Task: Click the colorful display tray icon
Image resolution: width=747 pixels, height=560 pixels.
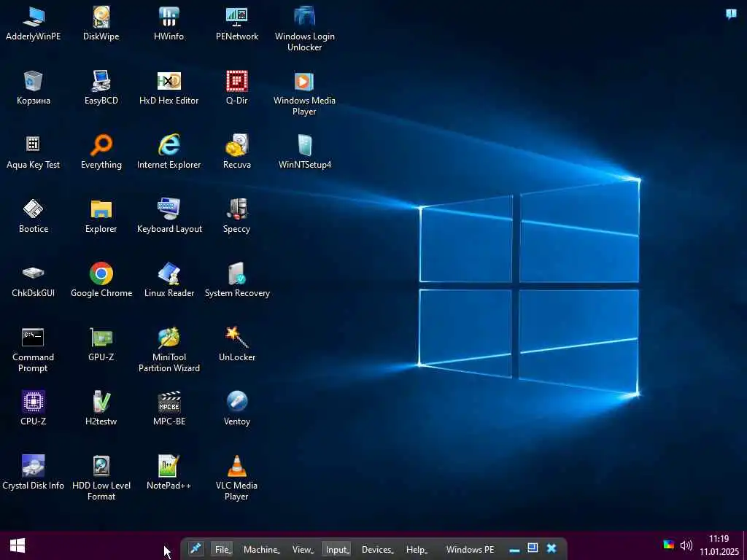Action: click(x=668, y=545)
